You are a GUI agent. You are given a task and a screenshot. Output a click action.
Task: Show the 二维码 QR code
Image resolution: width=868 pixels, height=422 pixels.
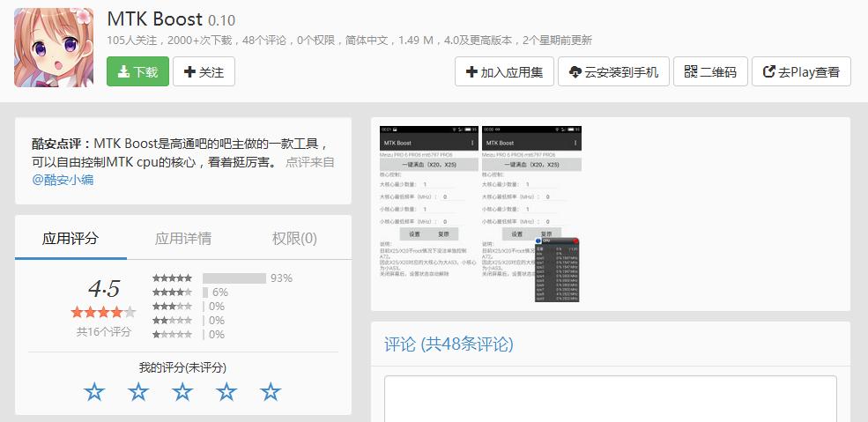[x=710, y=72]
